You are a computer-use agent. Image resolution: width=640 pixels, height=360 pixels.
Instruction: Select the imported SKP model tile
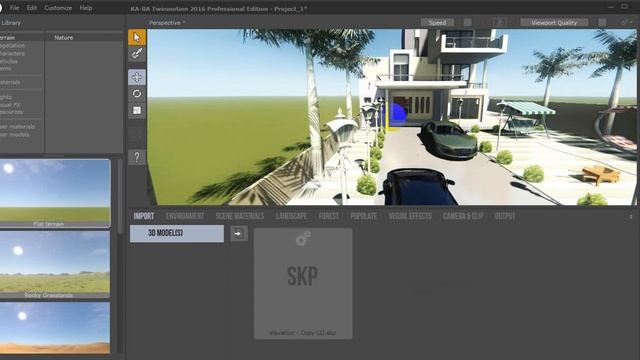point(303,283)
